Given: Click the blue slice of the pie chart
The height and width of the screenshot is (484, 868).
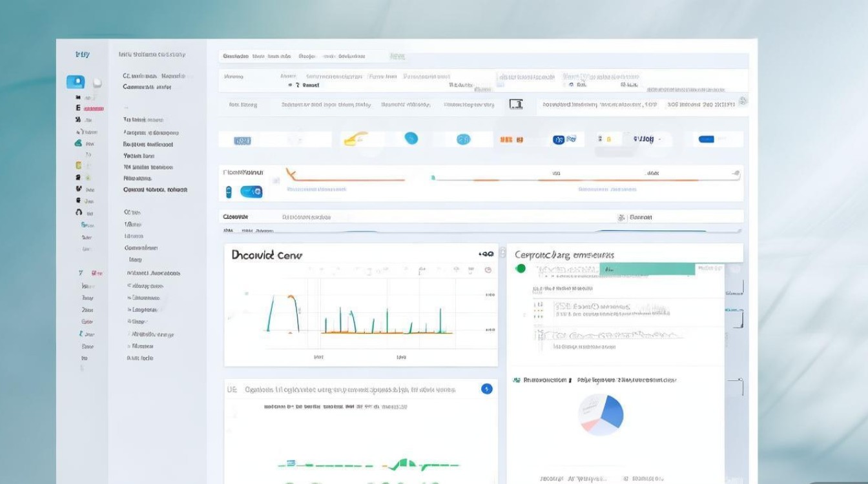Looking at the screenshot, I should click(612, 411).
